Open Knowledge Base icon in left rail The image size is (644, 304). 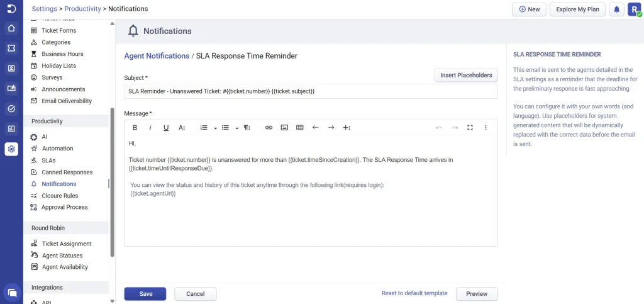click(x=11, y=88)
